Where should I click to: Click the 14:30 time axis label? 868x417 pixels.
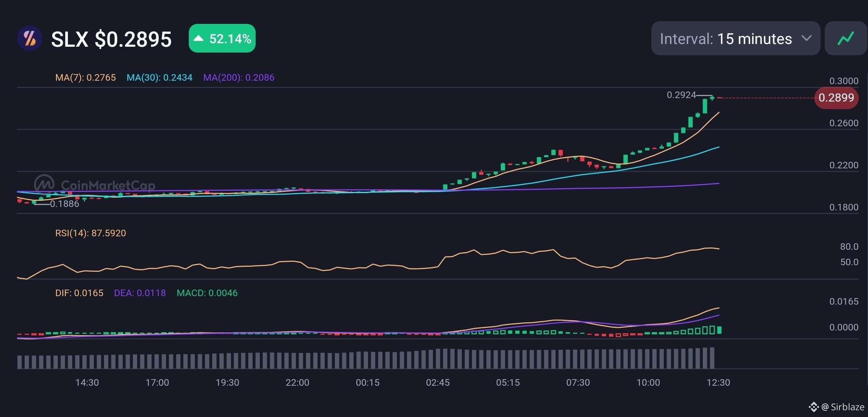pos(87,382)
